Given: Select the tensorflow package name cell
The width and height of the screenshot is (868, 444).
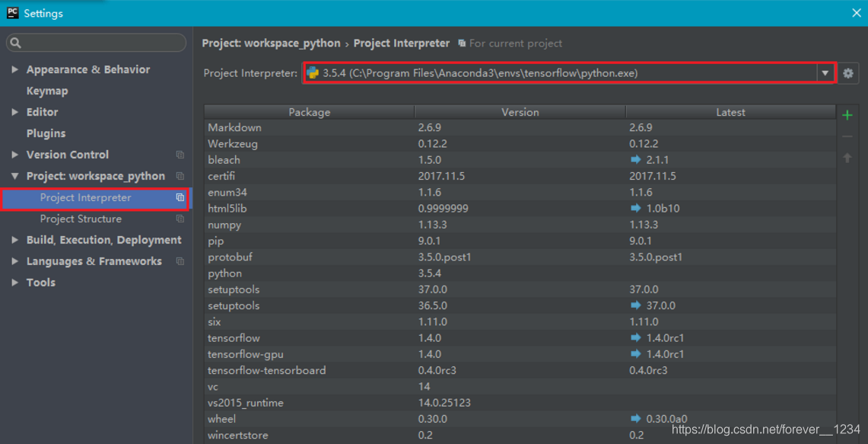Looking at the screenshot, I should coord(310,337).
